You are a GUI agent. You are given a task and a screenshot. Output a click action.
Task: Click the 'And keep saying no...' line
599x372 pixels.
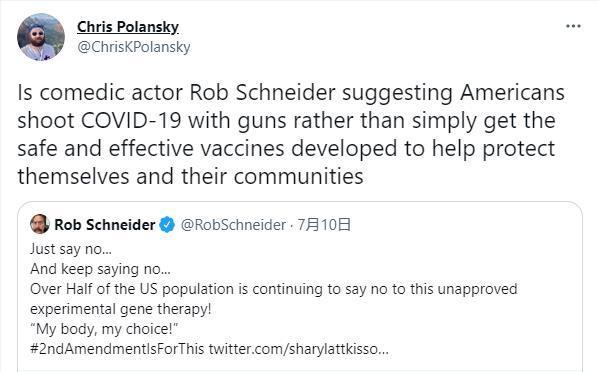coord(100,269)
